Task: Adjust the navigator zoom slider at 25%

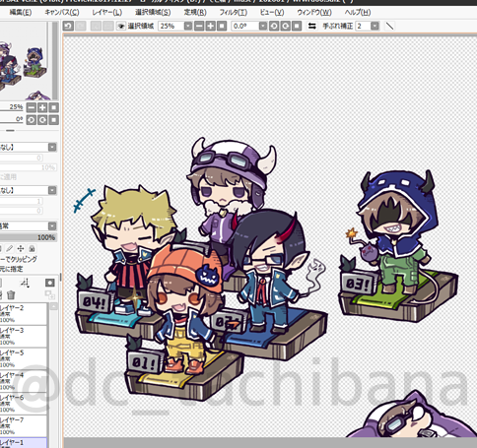Action: tap(12, 107)
